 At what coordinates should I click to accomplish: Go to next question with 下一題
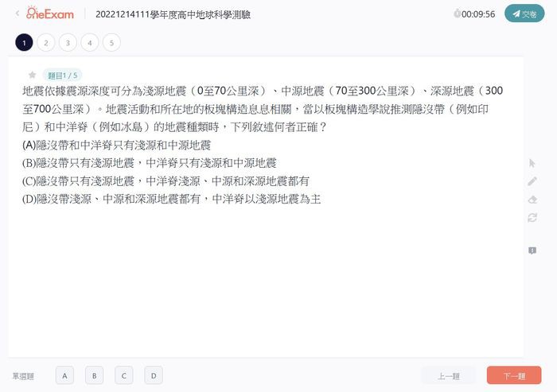click(514, 375)
